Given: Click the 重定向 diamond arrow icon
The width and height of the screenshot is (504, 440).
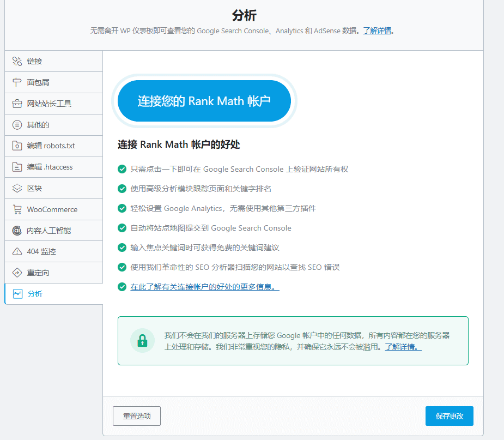Looking at the screenshot, I should click(x=17, y=273).
